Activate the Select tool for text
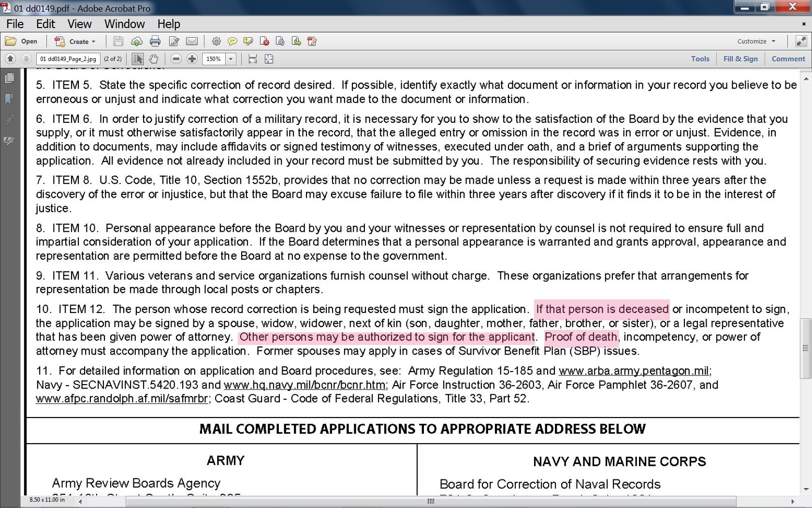Image resolution: width=812 pixels, height=508 pixels. (x=138, y=59)
